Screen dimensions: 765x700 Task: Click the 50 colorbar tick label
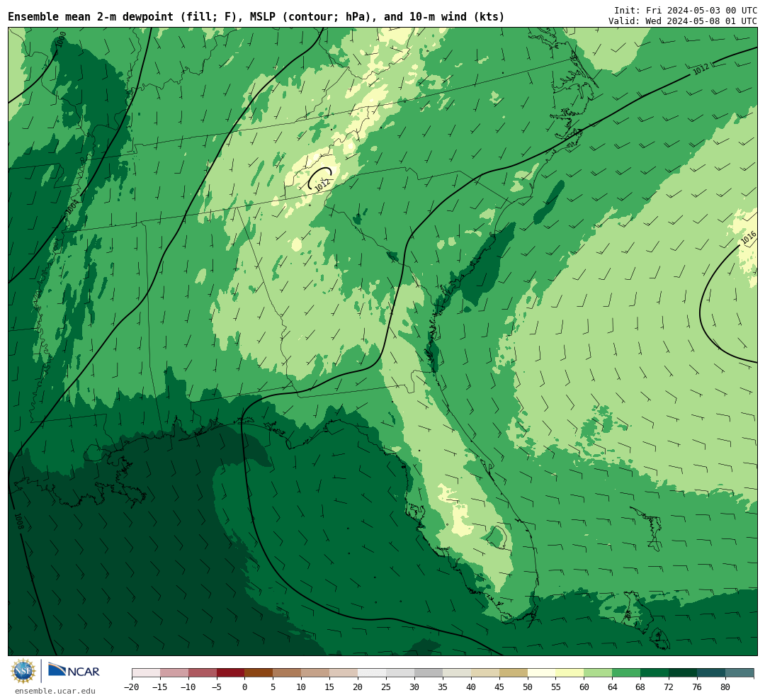pyautogui.click(x=528, y=687)
